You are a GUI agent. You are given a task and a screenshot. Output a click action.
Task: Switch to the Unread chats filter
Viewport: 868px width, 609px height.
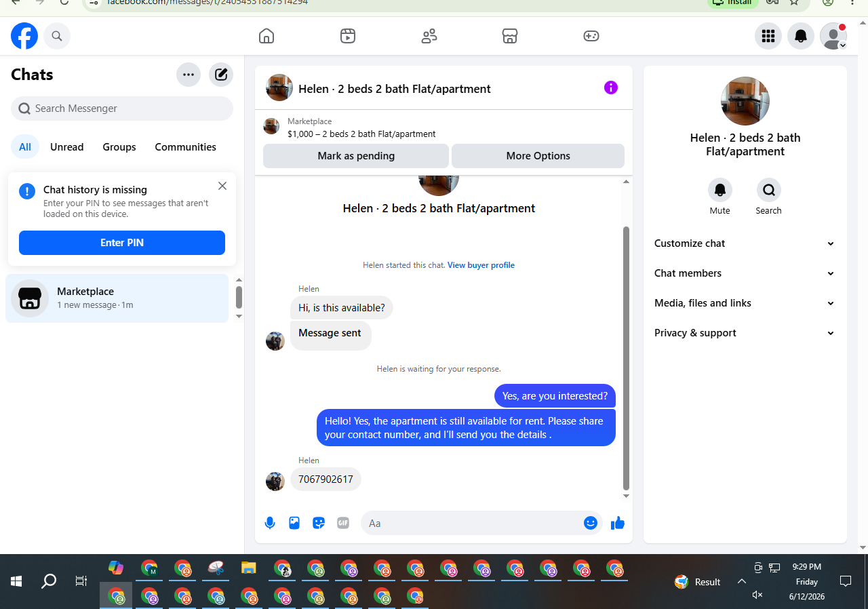point(67,147)
